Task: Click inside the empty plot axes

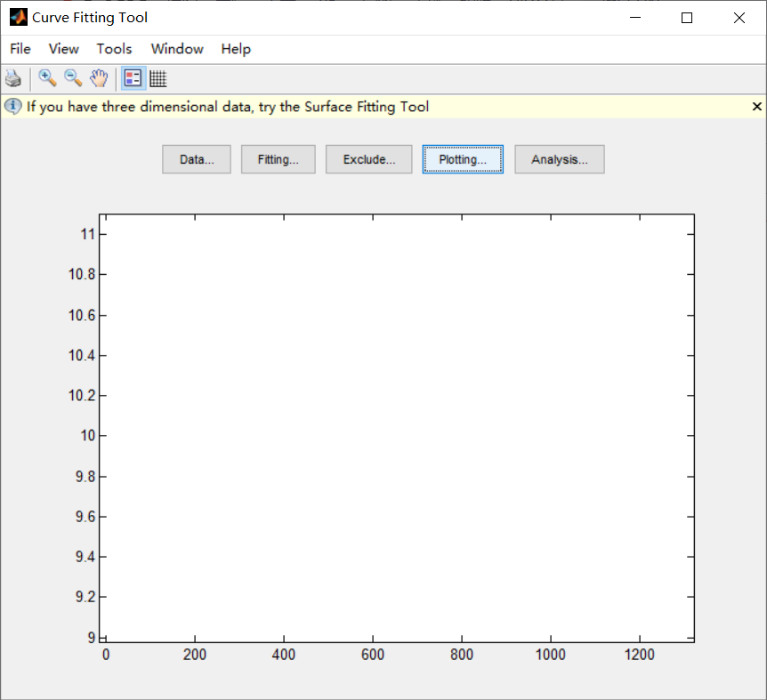Action: (x=399, y=427)
